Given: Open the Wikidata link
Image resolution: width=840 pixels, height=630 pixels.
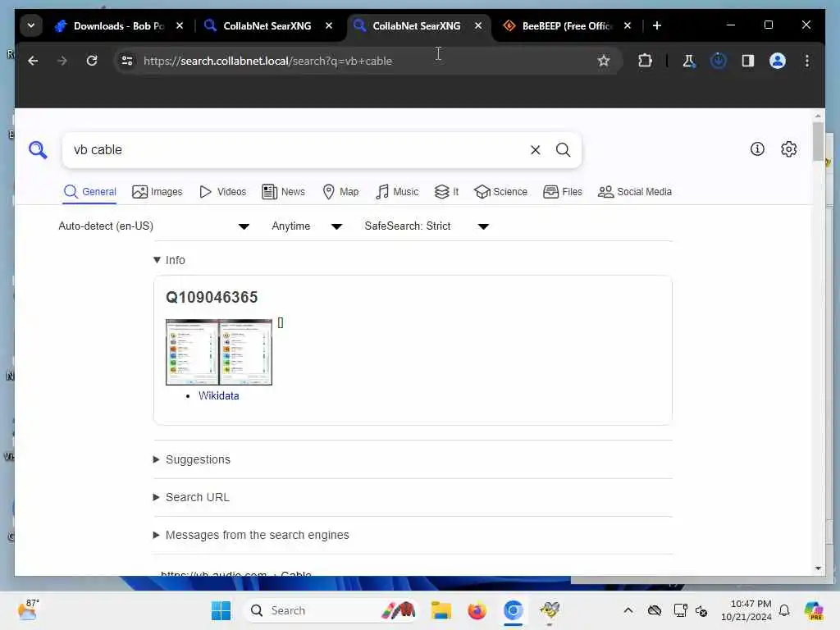Looking at the screenshot, I should click(218, 396).
